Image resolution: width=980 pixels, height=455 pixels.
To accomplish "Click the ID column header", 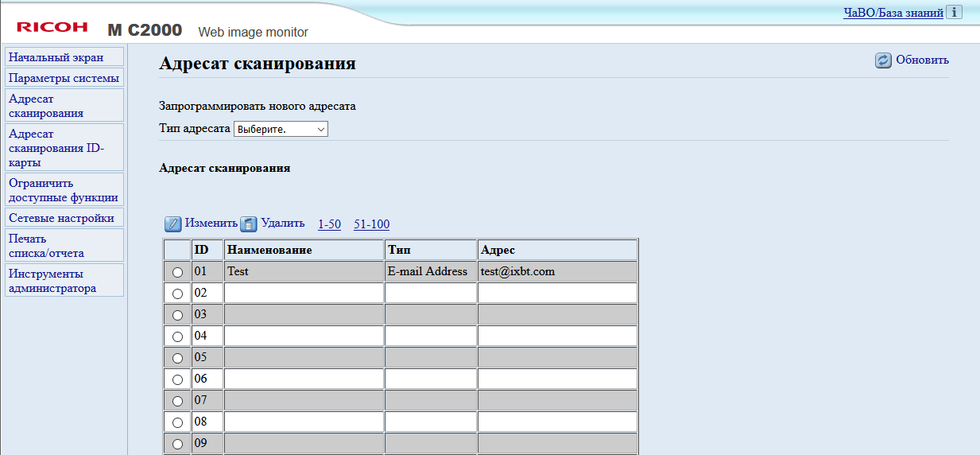I will point(207,250).
